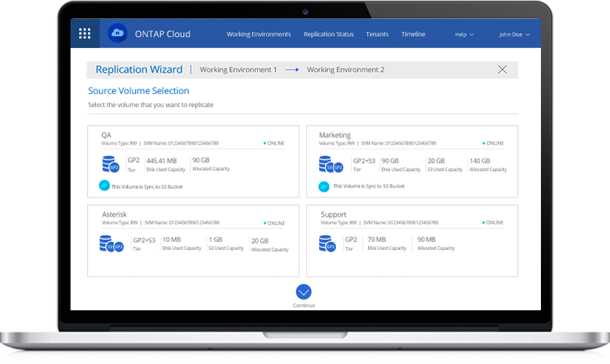Click Marketing's sync to S3 bucket icon
This screenshot has width=610, height=364.
click(324, 187)
